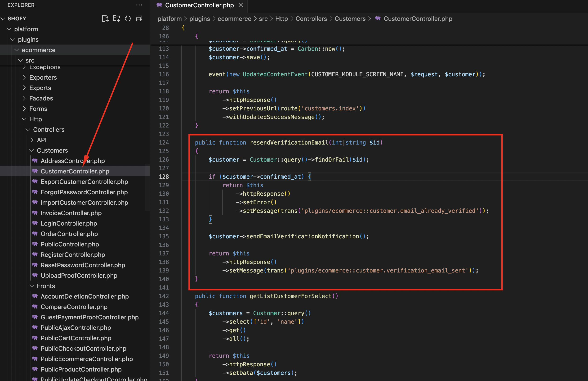The width and height of the screenshot is (588, 381).
Task: Open platform segment in breadcrumb
Action: point(169,18)
